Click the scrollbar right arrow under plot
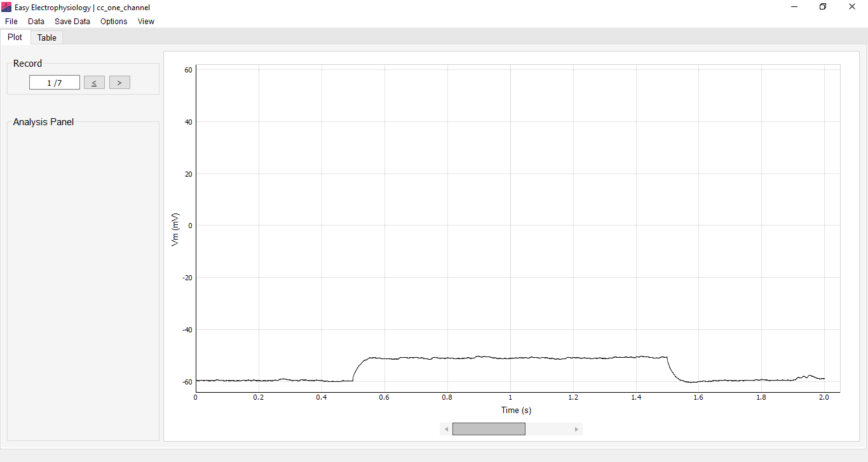The height and width of the screenshot is (462, 868). coord(576,429)
